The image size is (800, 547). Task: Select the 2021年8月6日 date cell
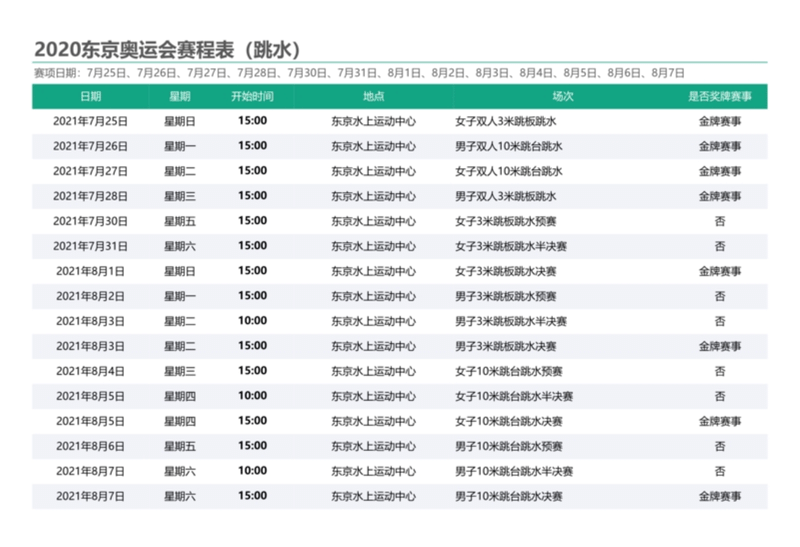90,446
